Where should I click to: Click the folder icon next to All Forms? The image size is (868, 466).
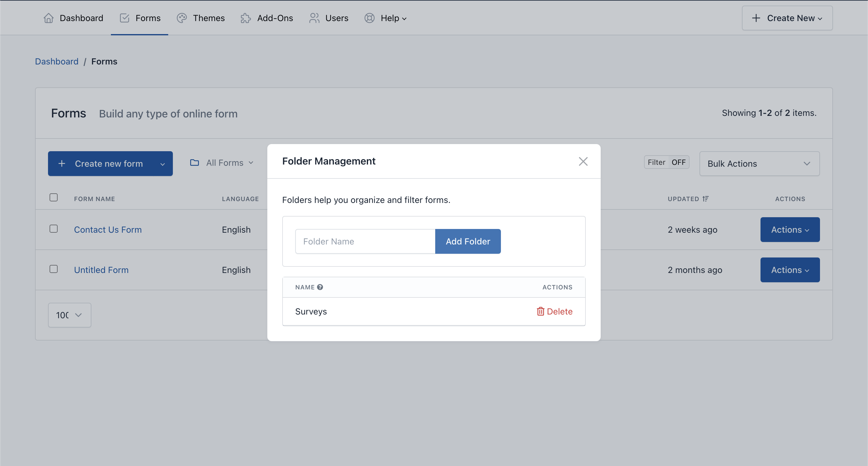[195, 162]
